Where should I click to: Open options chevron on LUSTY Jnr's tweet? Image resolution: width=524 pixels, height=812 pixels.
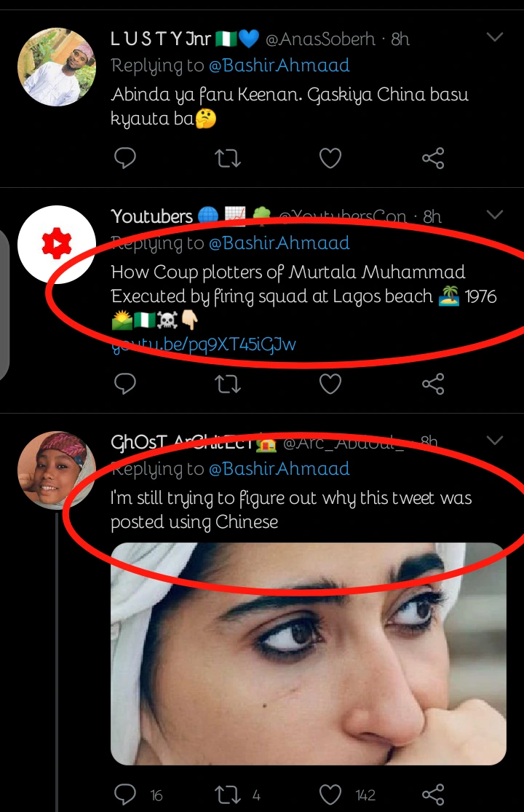coord(494,37)
